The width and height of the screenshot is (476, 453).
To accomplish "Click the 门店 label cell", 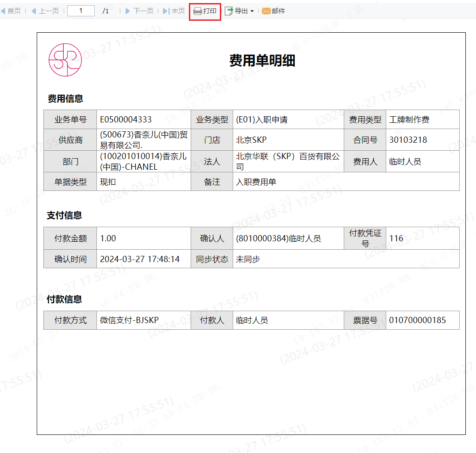I will coord(212,140).
